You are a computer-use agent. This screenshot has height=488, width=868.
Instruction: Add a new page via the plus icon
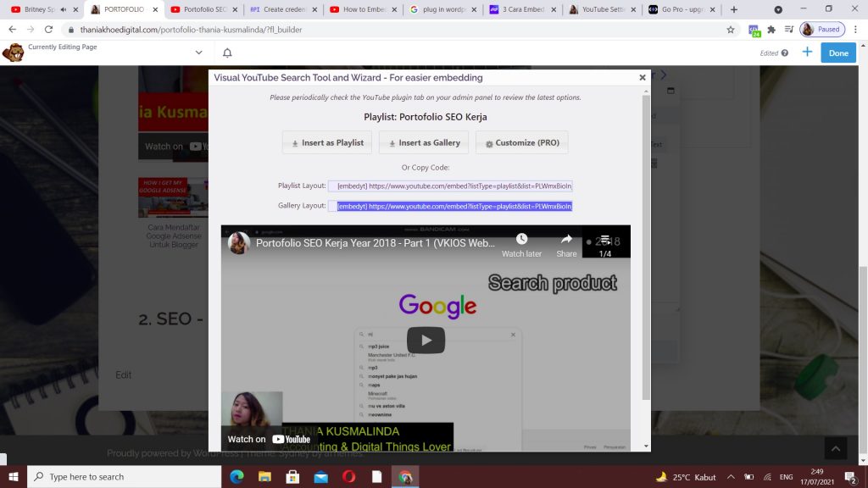click(x=807, y=52)
